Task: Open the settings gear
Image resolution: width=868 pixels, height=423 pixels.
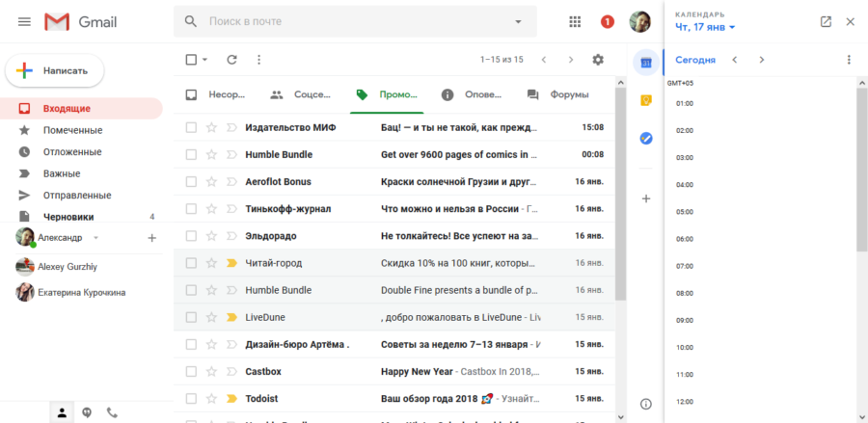Action: [598, 60]
